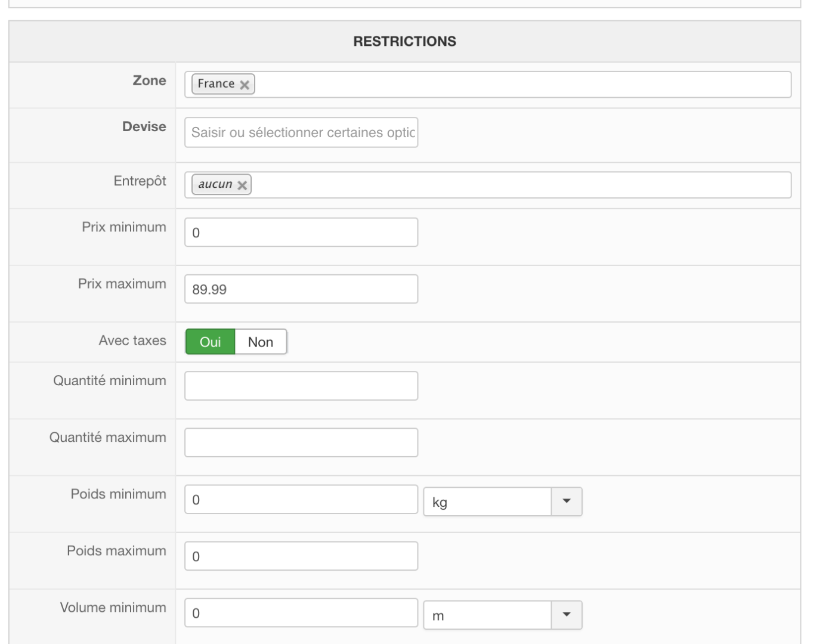Focus the Prix maximum field
The width and height of the screenshot is (832, 644).
tap(301, 289)
